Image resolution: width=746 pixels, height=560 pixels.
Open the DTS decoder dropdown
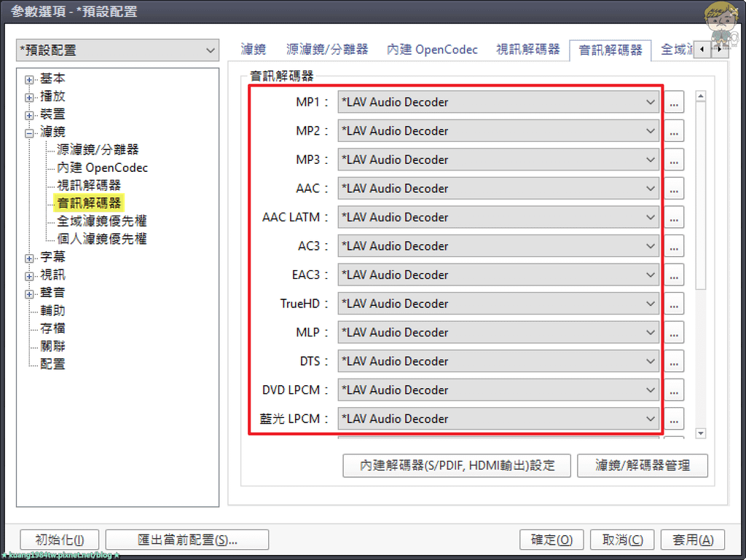[x=498, y=360]
